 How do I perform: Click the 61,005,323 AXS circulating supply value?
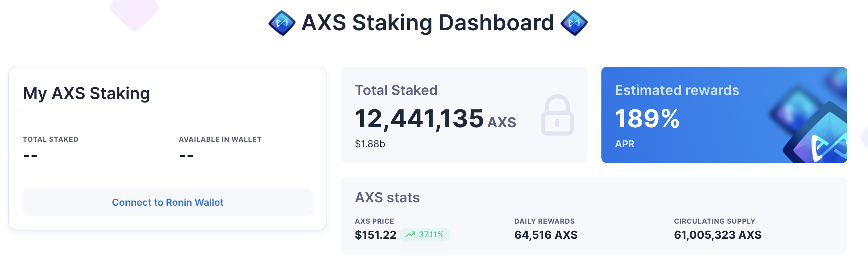pos(717,235)
